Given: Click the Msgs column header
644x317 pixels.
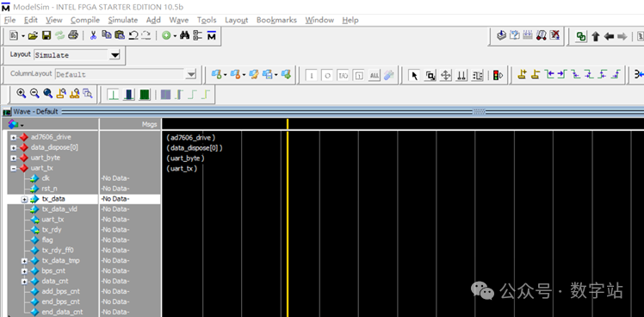Looking at the screenshot, I should point(130,124).
